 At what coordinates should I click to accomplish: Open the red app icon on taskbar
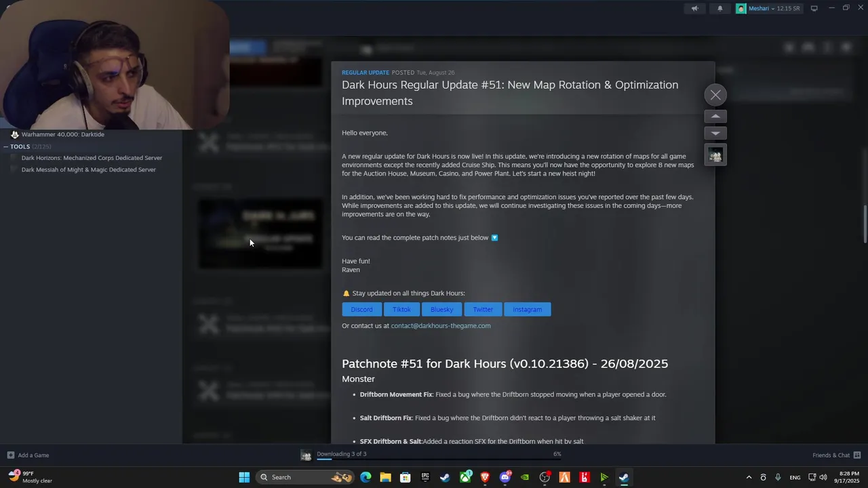585,477
